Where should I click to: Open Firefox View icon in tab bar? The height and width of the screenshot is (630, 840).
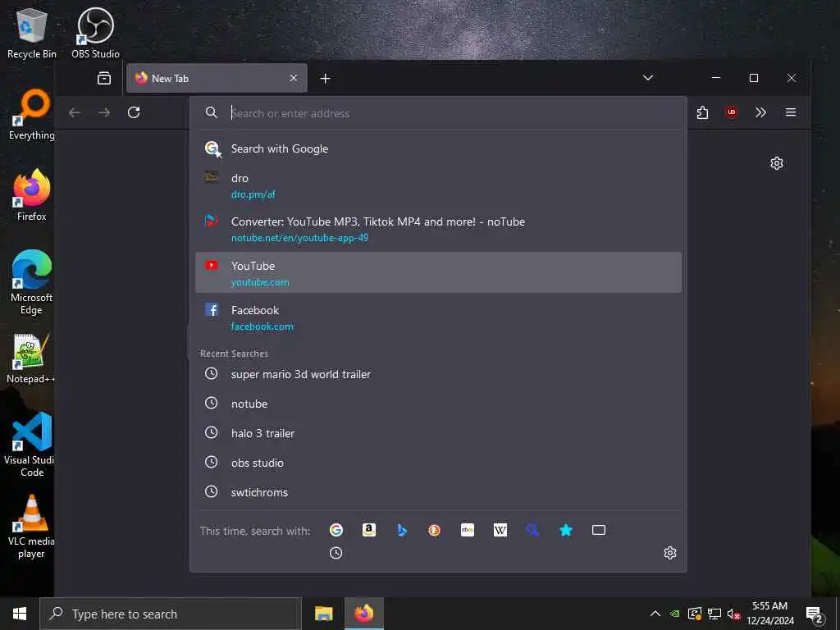point(104,78)
